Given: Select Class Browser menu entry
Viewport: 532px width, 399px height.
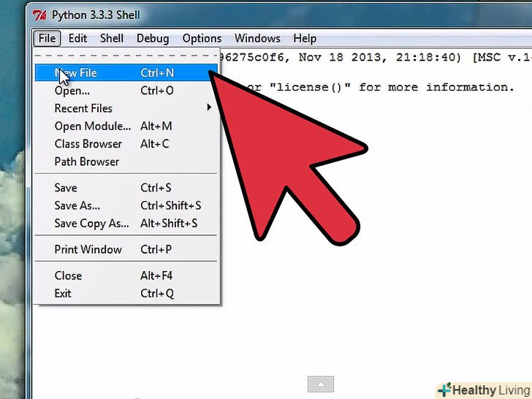Looking at the screenshot, I should 126,143.
